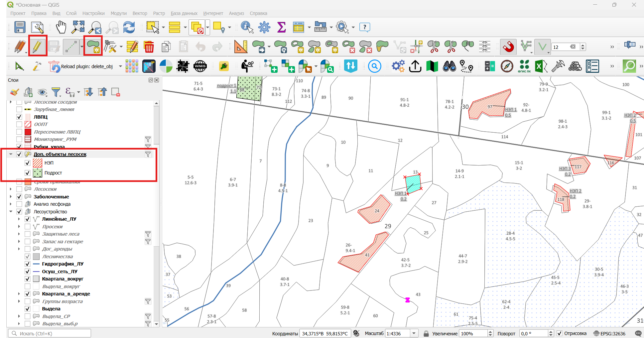This screenshot has width=644, height=338.
Task: Collapse the Лесоустройство layer group
Action: click(x=11, y=212)
